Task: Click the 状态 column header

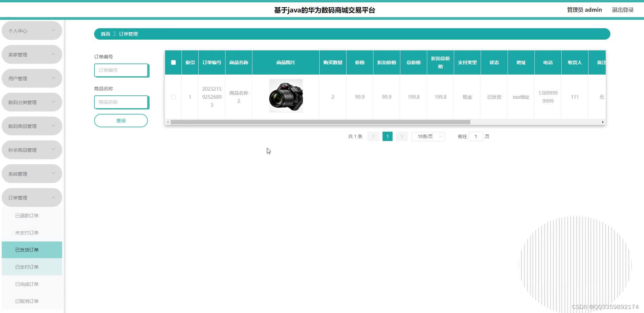Action: point(494,62)
